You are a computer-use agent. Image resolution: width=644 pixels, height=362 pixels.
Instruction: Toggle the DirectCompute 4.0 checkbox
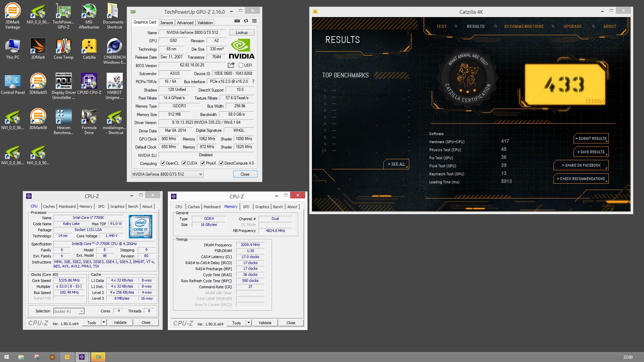221,163
